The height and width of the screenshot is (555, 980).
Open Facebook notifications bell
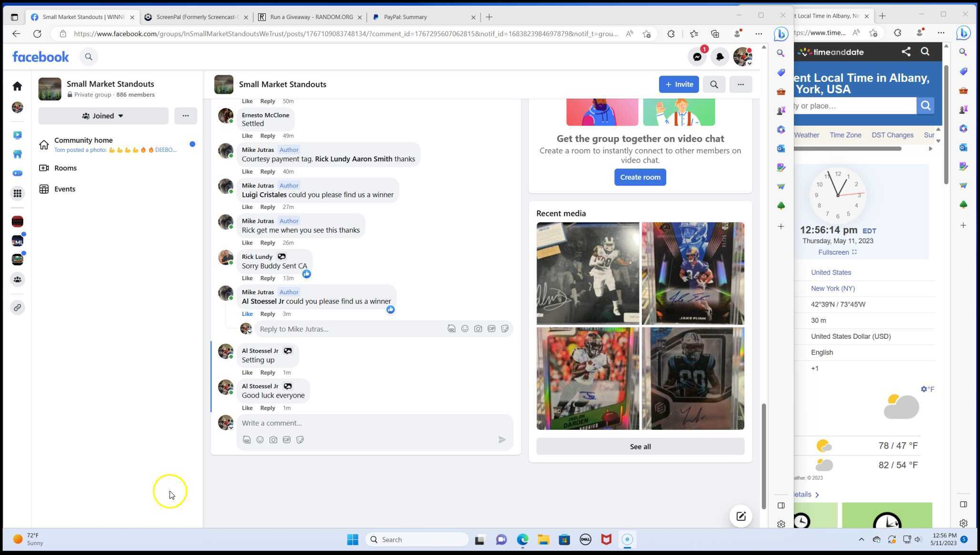(x=720, y=57)
